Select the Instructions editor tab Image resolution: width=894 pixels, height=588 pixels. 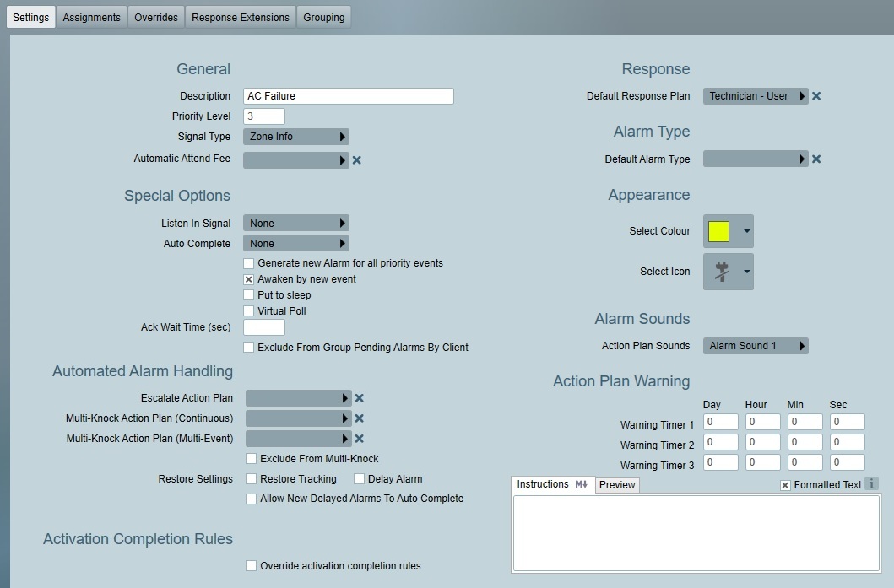tap(552, 484)
